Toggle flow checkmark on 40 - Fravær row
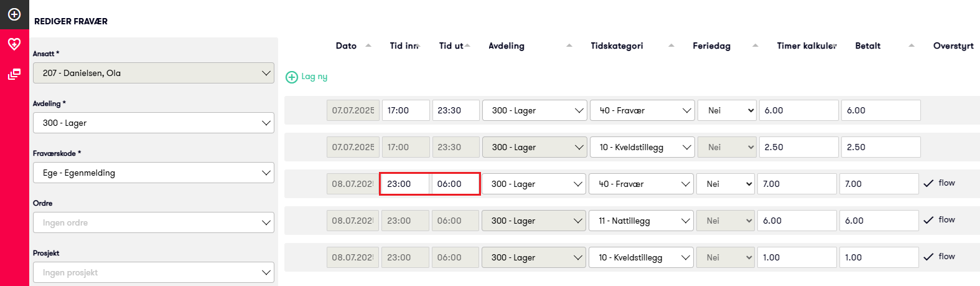The width and height of the screenshot is (980, 286). [x=928, y=183]
